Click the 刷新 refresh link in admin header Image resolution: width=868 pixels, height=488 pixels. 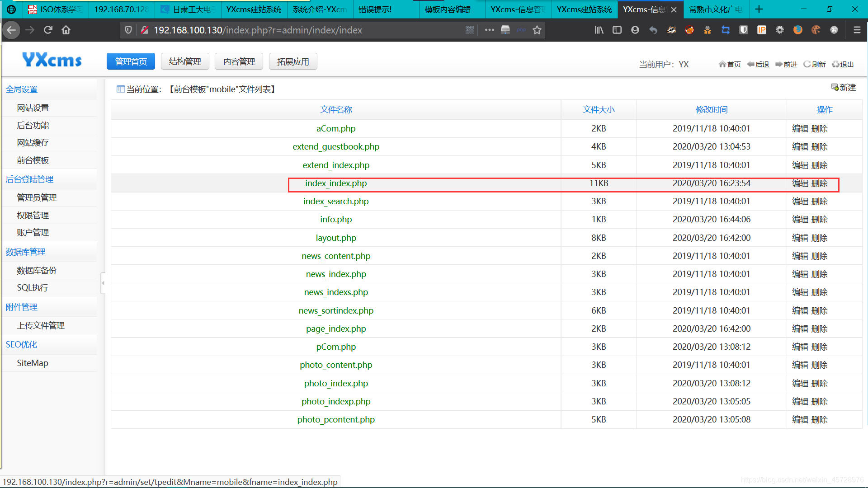814,64
